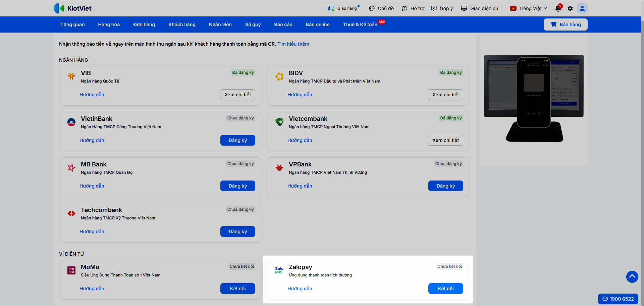This screenshot has height=306, width=644.
Task: Click the VIB 'Đã đăng ký' status badge
Action: coord(243,72)
